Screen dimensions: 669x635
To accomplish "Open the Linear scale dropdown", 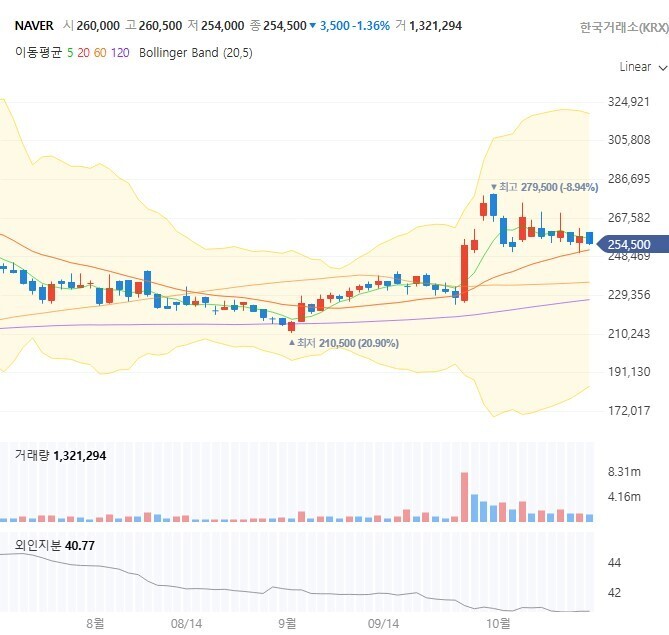I will pyautogui.click(x=643, y=67).
